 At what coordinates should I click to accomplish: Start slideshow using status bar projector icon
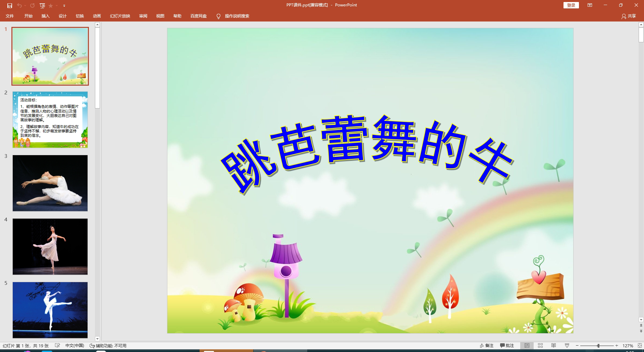pos(567,345)
